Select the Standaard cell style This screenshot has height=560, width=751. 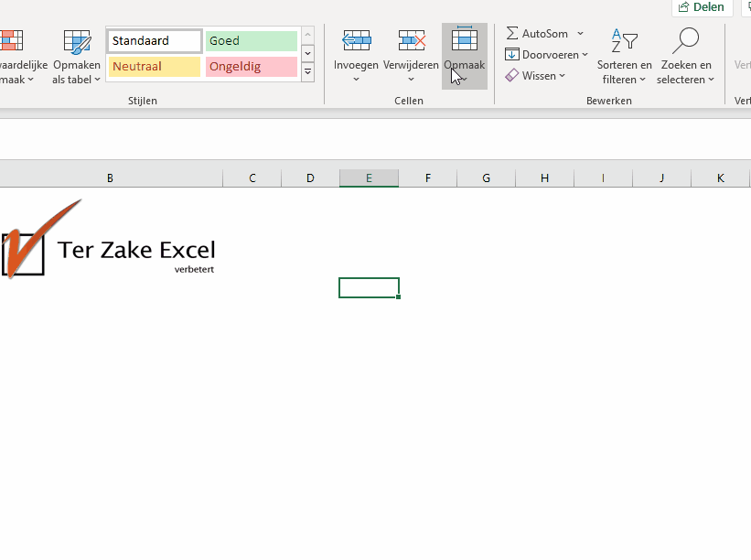pyautogui.click(x=155, y=41)
